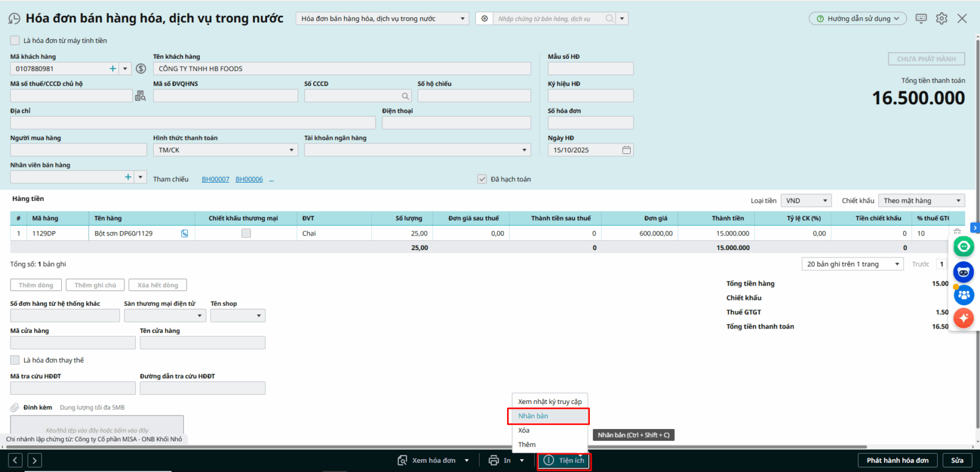Click the plus icon in Mã khách hàng
The image size is (980, 472).
click(113, 69)
